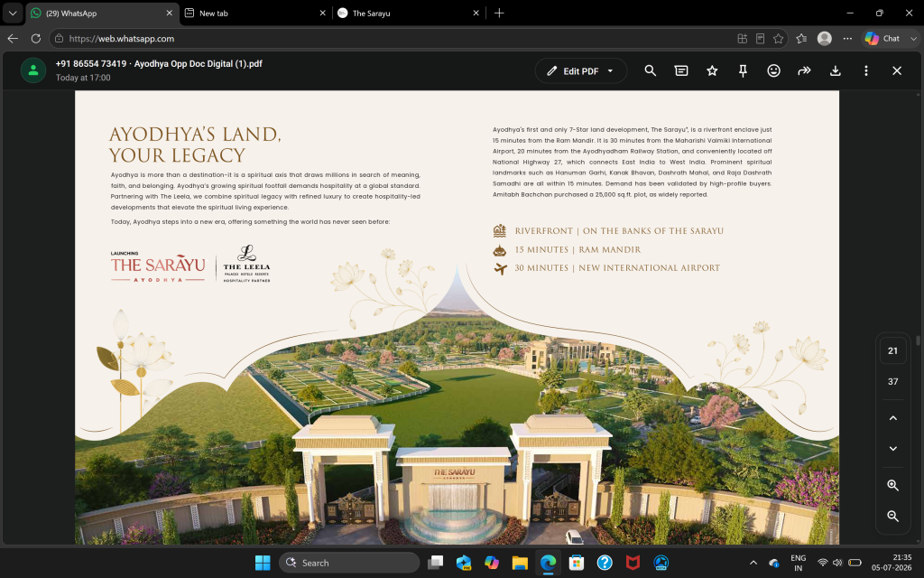Open the three-dot more options menu in viewer
The image size is (924, 578).
click(865, 70)
